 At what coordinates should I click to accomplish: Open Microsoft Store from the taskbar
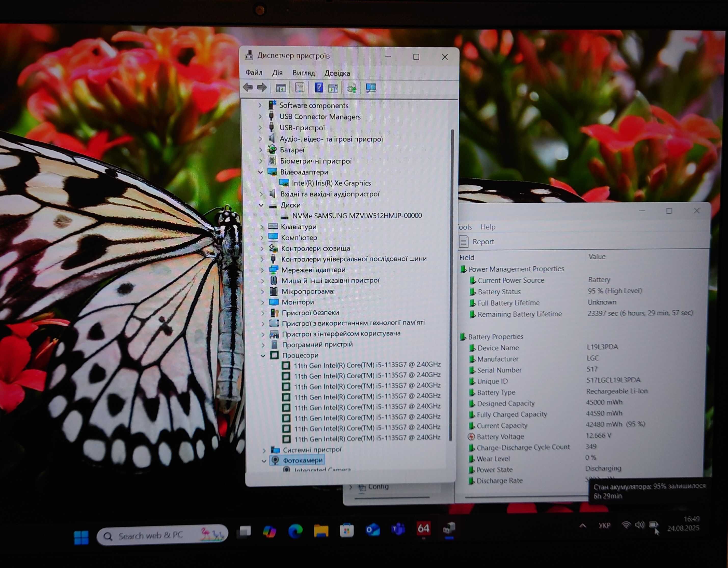point(347,530)
